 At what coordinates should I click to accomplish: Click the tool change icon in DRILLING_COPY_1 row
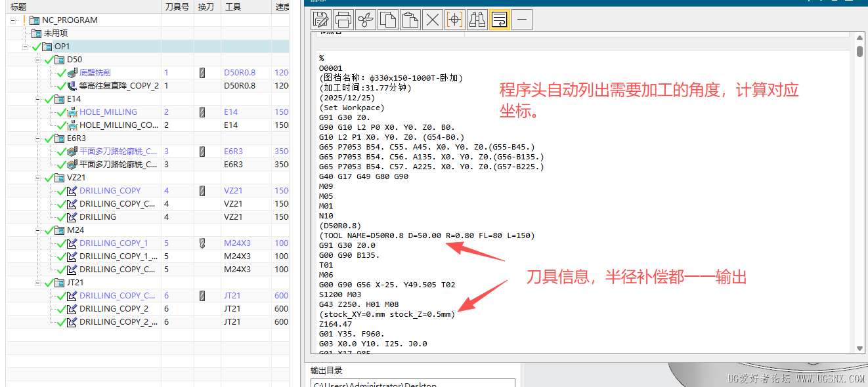click(202, 243)
